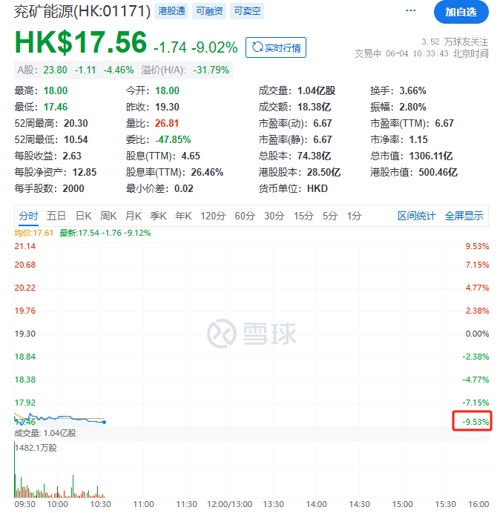Switch to the 日K chart tab
This screenshot has height=513, width=500.
click(83, 216)
